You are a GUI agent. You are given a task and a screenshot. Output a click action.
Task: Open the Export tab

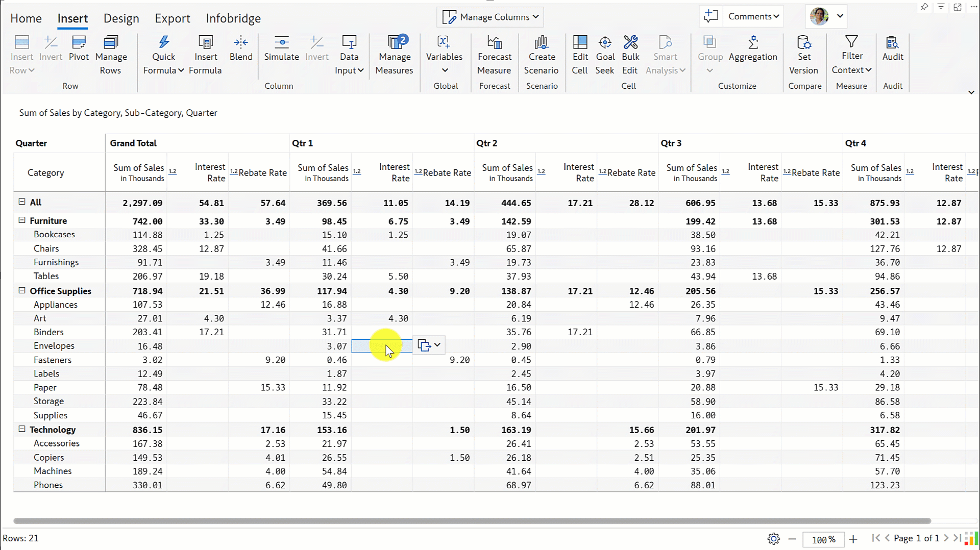(x=173, y=18)
